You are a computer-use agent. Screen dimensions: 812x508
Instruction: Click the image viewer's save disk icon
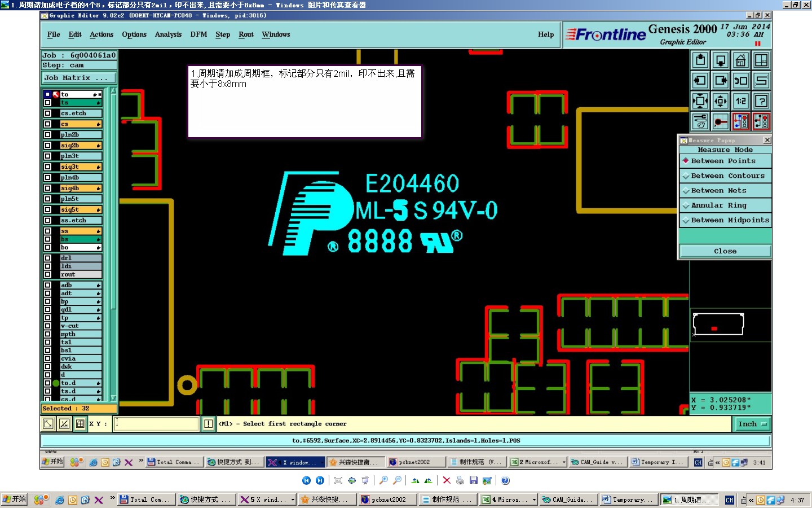click(474, 480)
